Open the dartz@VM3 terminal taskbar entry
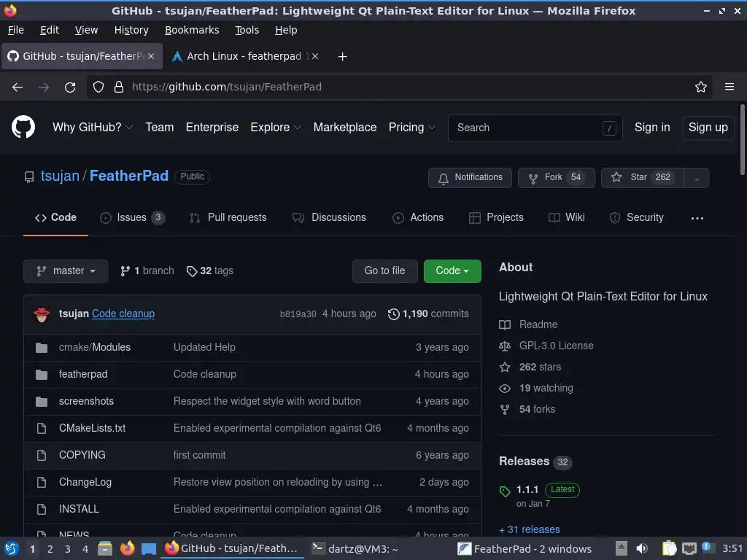This screenshot has width=747, height=560. point(355,549)
